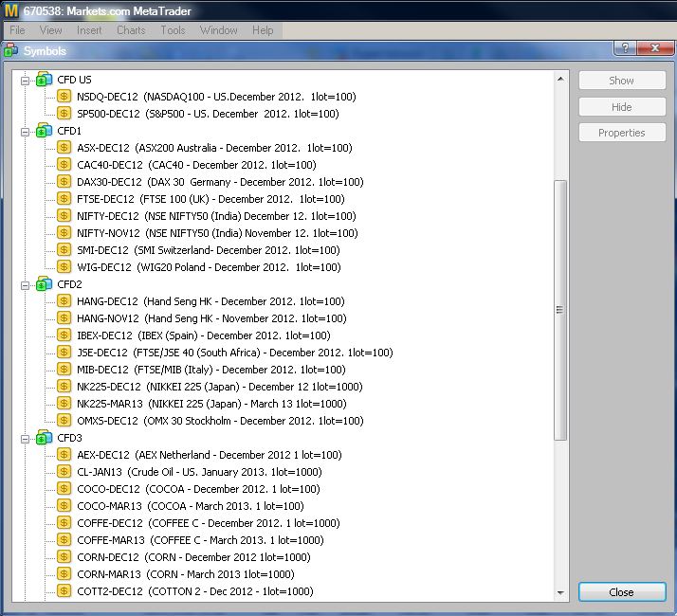
Task: Open the Help menu
Action: [x=263, y=30]
